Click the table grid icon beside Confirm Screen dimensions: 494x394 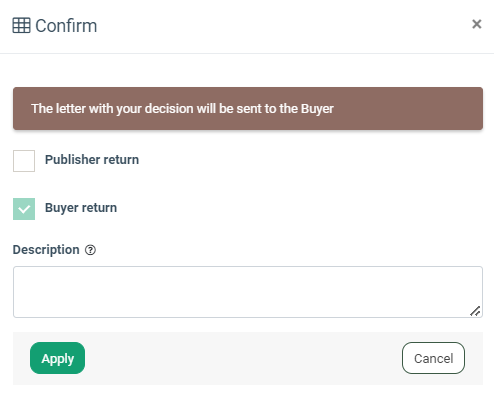pos(21,25)
